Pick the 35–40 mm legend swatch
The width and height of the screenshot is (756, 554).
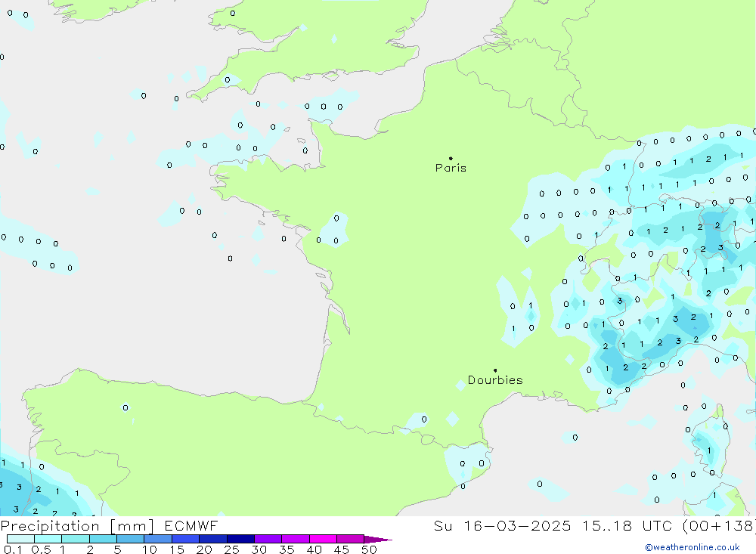tap(296, 539)
